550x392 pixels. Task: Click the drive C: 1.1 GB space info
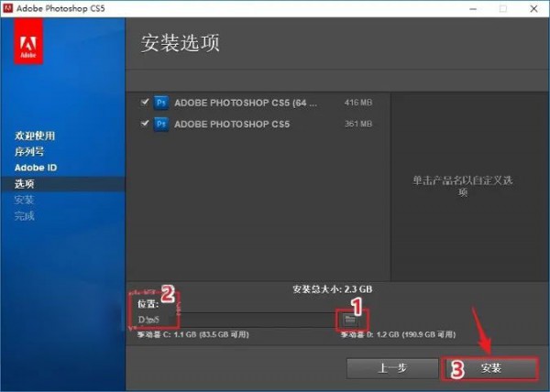click(x=192, y=334)
